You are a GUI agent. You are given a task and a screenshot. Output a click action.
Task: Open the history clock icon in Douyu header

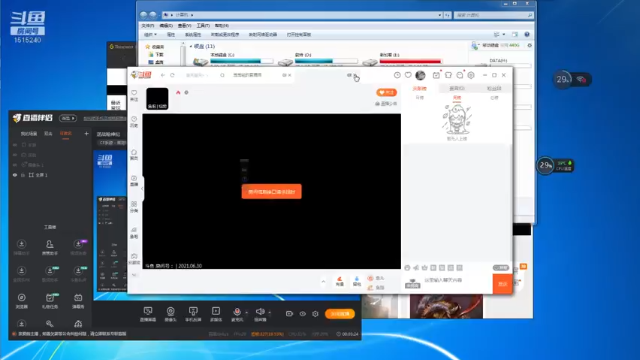pyautogui.click(x=397, y=75)
